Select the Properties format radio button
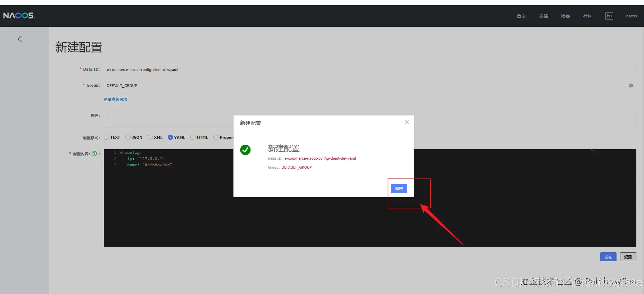 point(216,137)
